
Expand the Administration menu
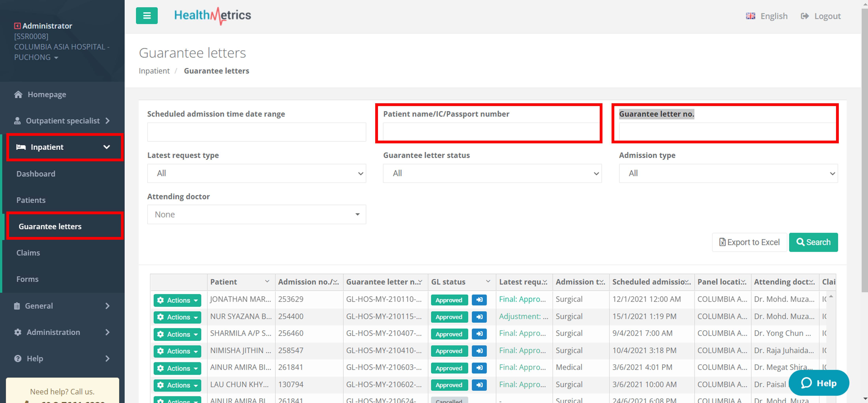pos(62,332)
